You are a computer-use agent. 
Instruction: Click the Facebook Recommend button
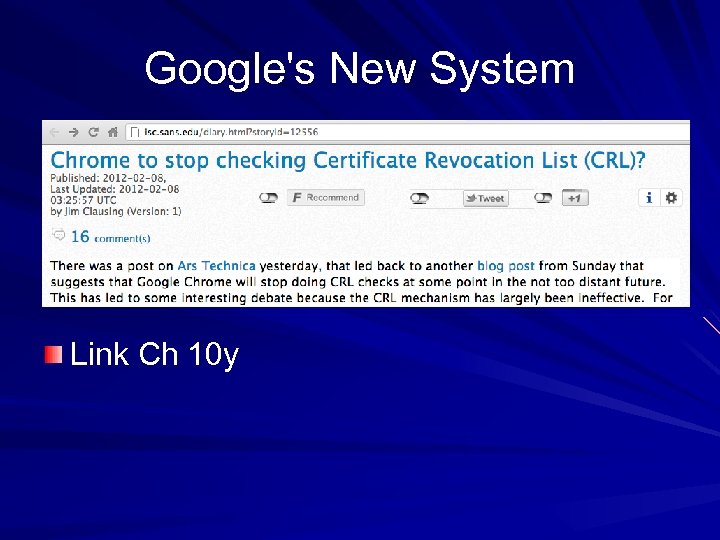(326, 197)
